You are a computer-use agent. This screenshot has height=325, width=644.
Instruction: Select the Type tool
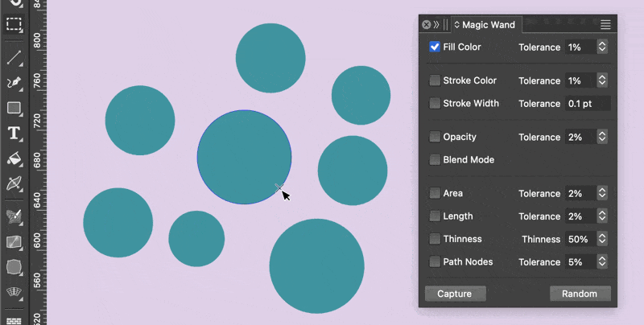coord(14,134)
